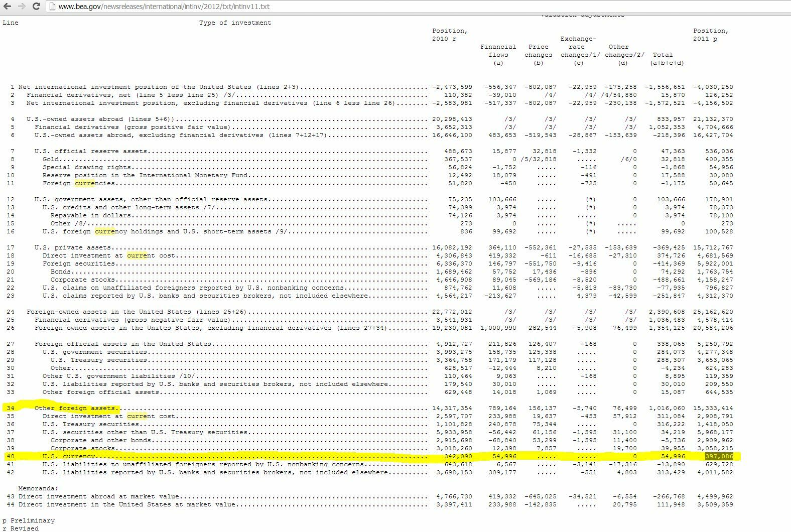Image resolution: width=791 pixels, height=532 pixels.
Task: Click value 4,499,962 in line 43
Action: point(715,497)
